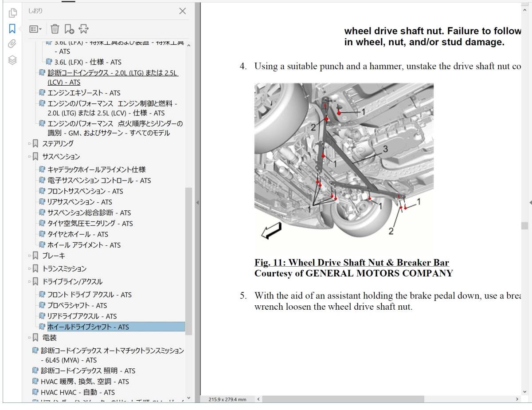Add a new bookmark
532x410 pixels.
[69, 29]
